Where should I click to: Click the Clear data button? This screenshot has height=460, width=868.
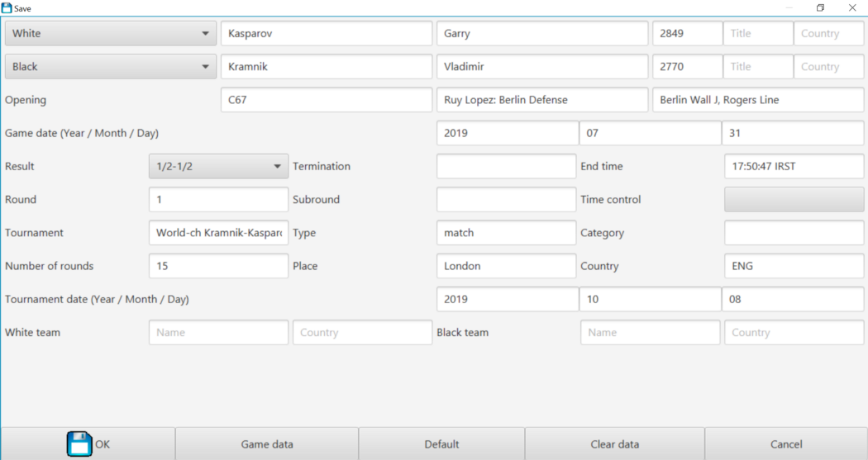coord(614,444)
